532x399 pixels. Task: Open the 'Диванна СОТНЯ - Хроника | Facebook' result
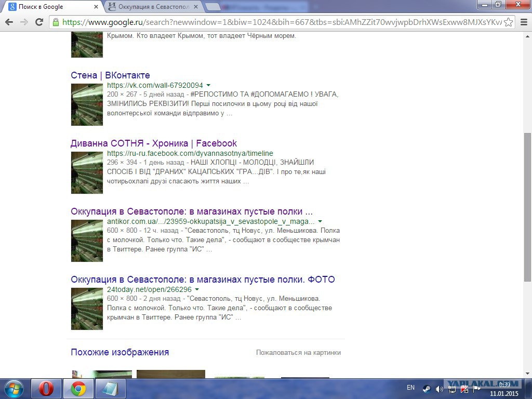pyautogui.click(x=154, y=143)
